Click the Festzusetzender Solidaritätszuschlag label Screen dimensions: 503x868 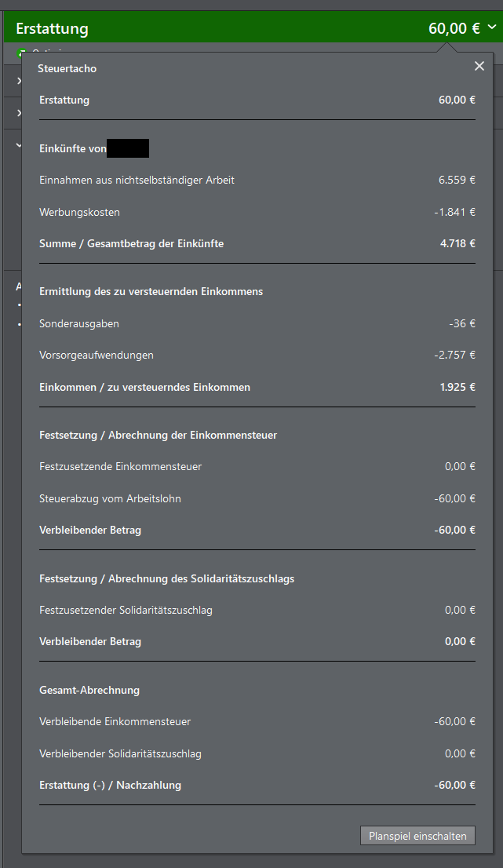point(126,610)
